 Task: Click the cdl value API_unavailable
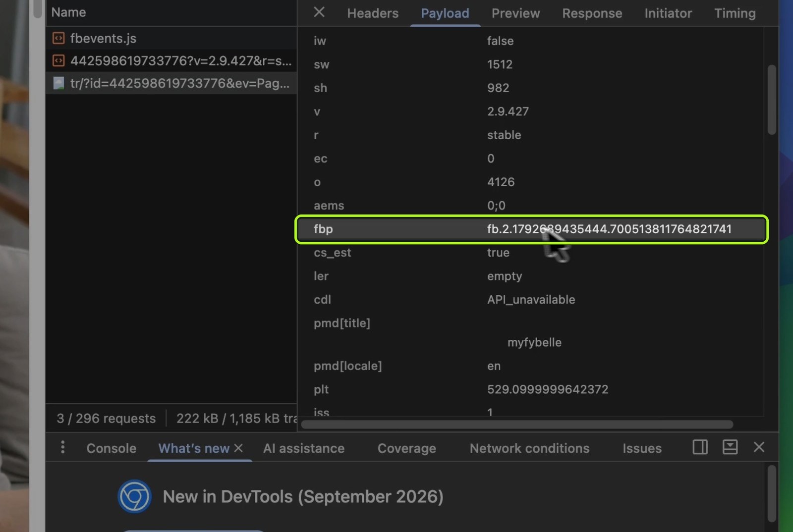(x=531, y=300)
